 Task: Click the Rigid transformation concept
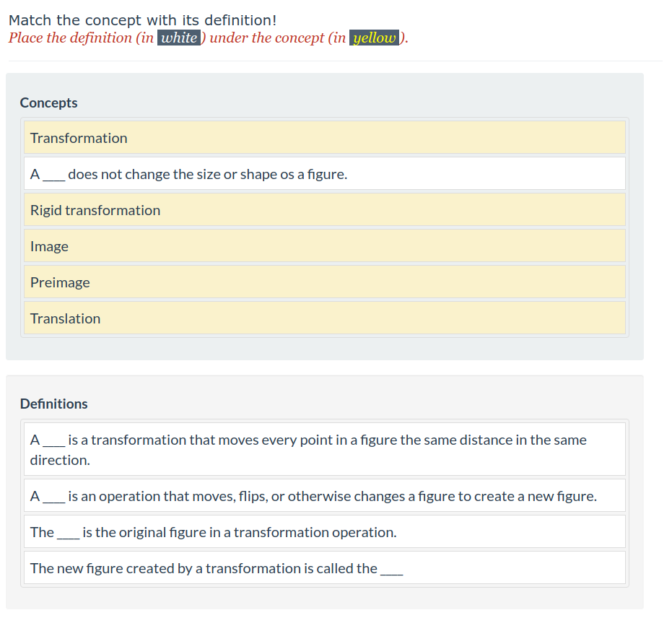[x=324, y=210]
